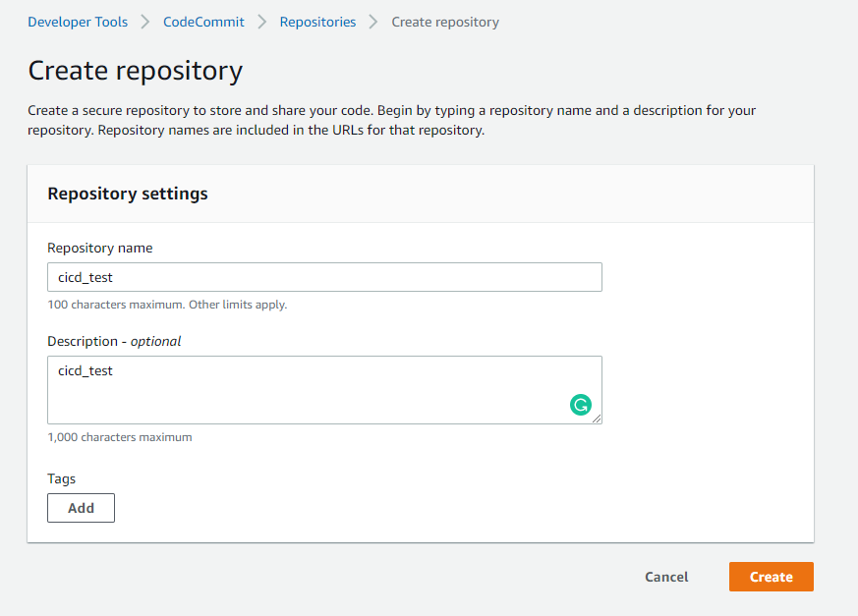Open the Developer Tools breadcrumb link

[78, 22]
